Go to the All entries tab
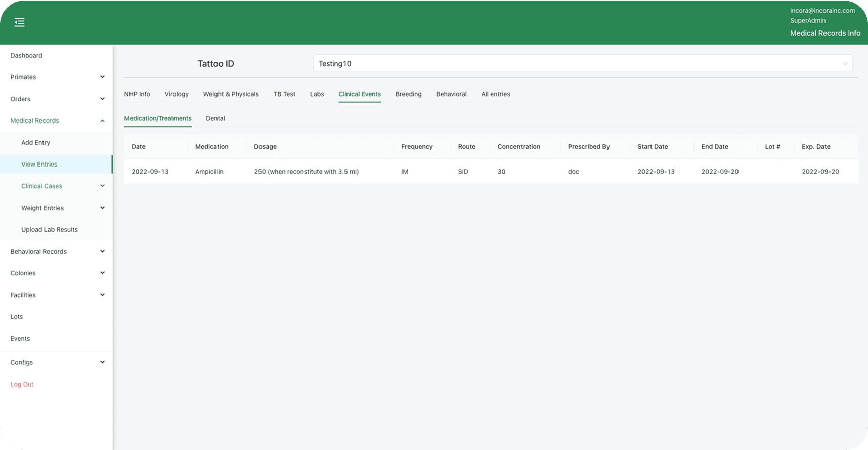 495,94
